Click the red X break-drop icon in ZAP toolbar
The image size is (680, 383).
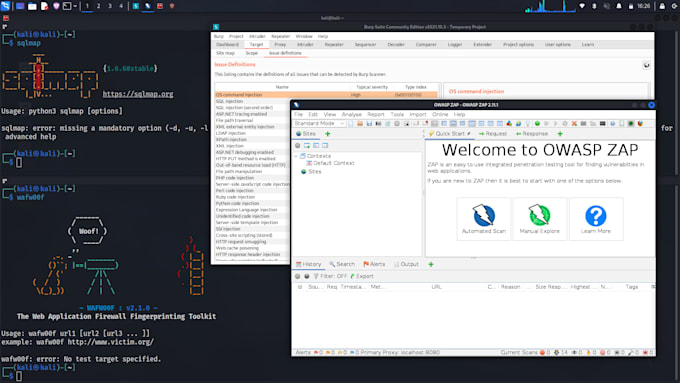coord(574,124)
